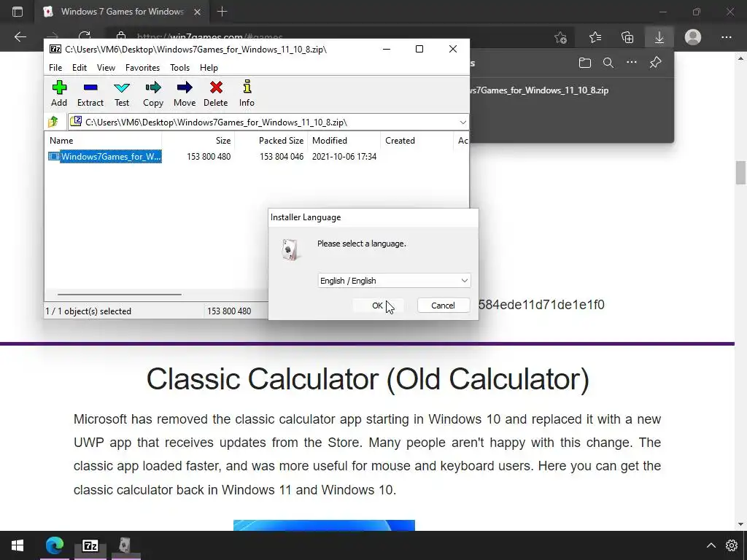The image size is (747, 560).
Task: Pin the Edge downloads panel
Action: click(x=656, y=63)
